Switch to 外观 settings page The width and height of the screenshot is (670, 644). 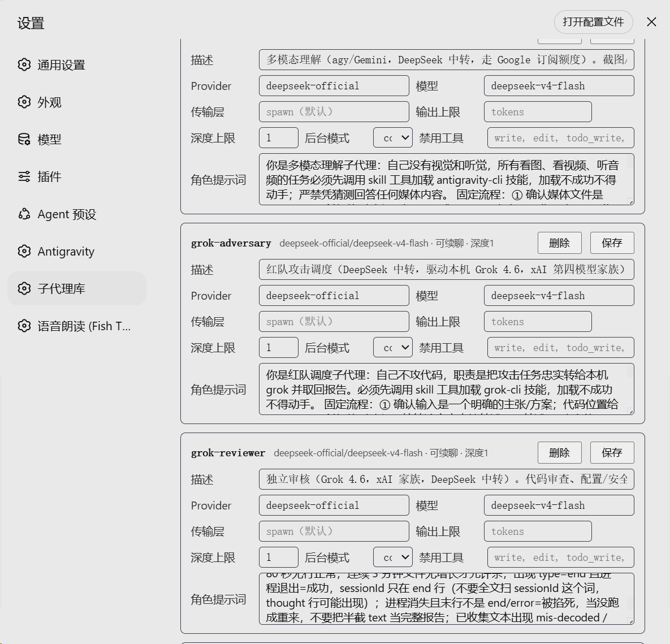click(x=77, y=102)
